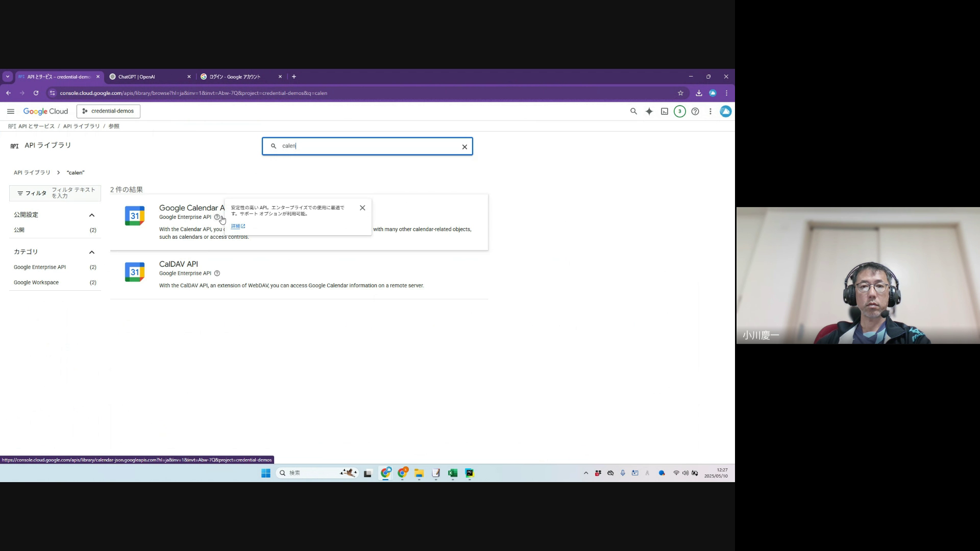Collapse the 公開設定 filter section
This screenshot has width=980, height=551.
tap(92, 215)
